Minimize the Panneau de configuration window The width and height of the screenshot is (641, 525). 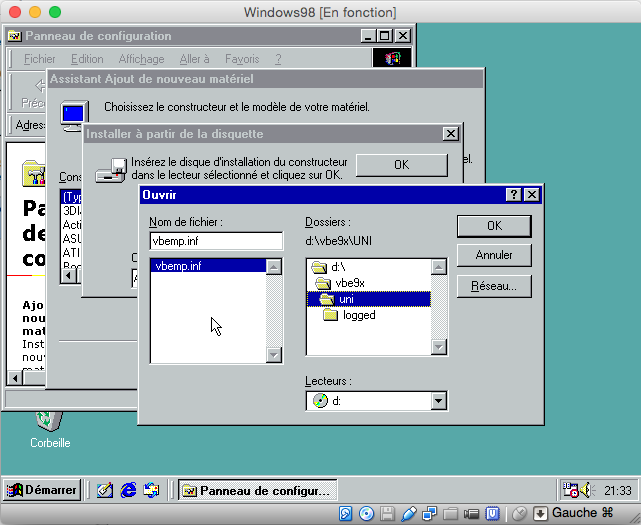pyautogui.click(x=368, y=36)
